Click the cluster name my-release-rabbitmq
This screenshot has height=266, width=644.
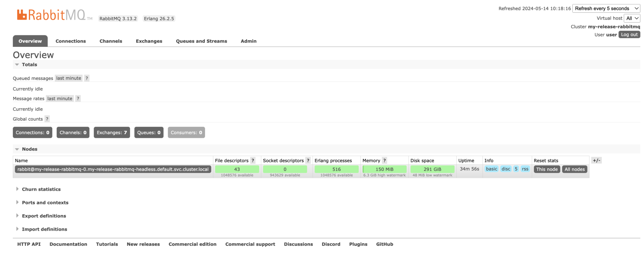point(614,27)
